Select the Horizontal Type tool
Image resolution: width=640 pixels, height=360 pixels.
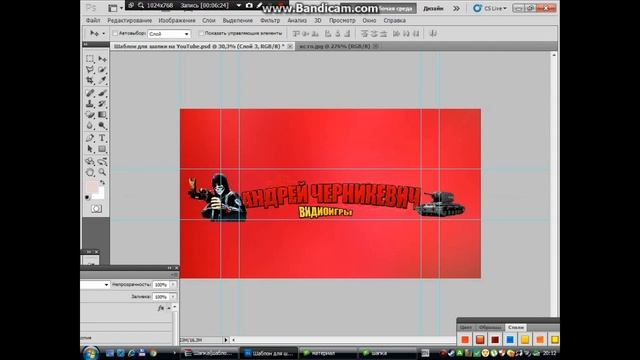pyautogui.click(x=102, y=138)
